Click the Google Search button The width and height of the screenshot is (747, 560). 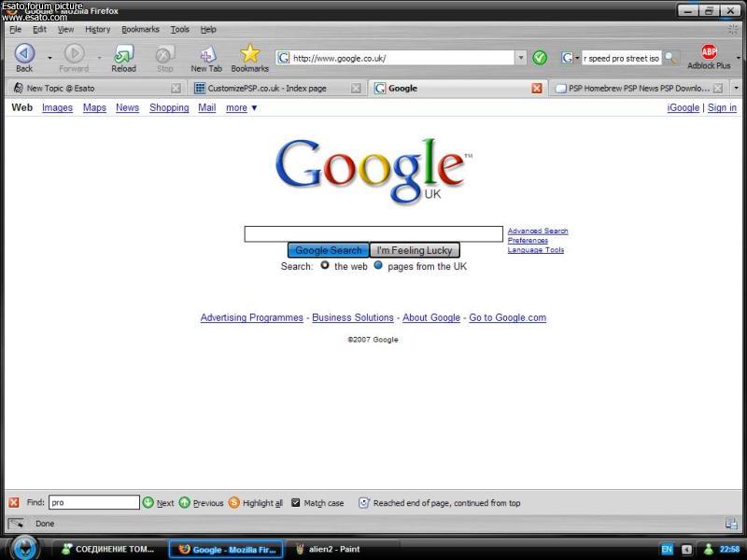tap(329, 250)
